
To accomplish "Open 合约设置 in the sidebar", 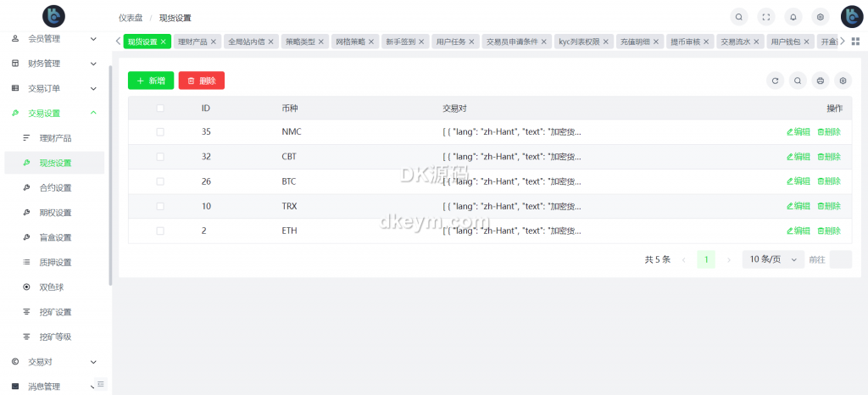I will [55, 187].
